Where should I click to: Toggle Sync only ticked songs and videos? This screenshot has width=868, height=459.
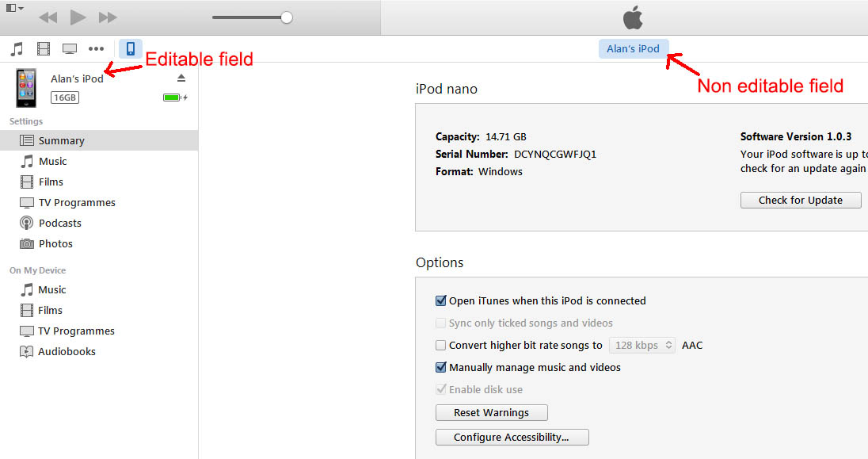coord(440,323)
